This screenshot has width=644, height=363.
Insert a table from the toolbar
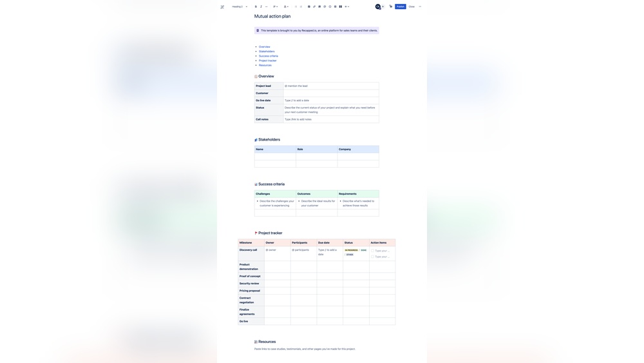[x=335, y=7]
